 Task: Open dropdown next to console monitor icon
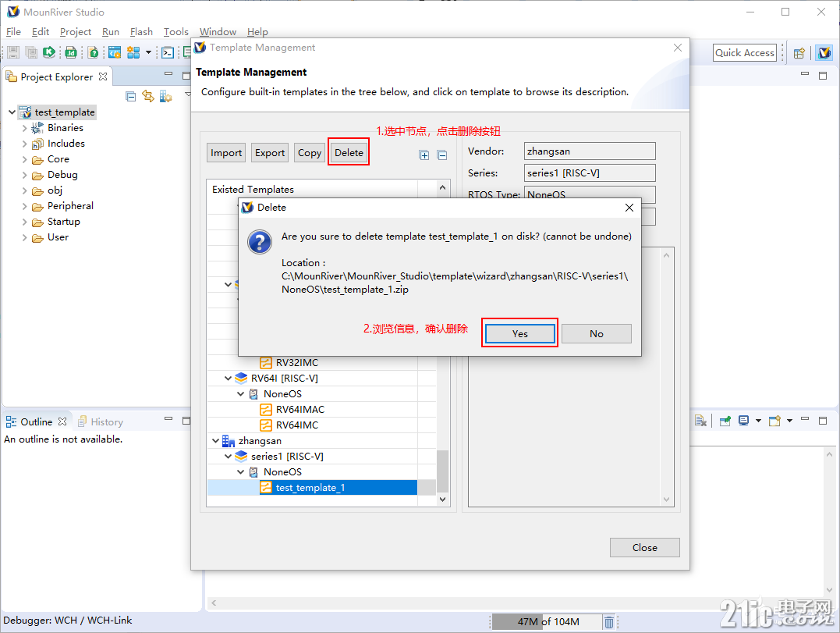coord(758,421)
